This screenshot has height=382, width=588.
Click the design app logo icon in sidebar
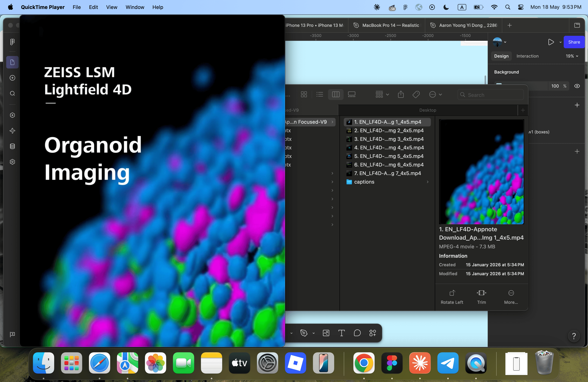tap(12, 42)
